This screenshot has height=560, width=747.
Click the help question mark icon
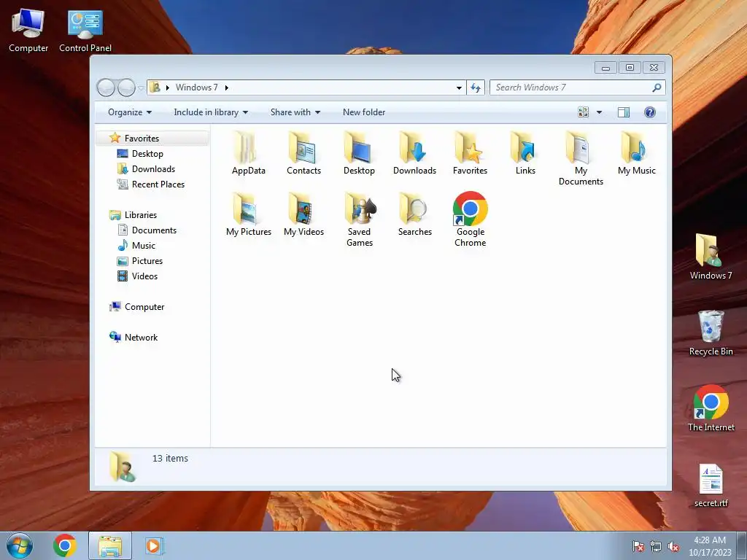[x=649, y=112]
